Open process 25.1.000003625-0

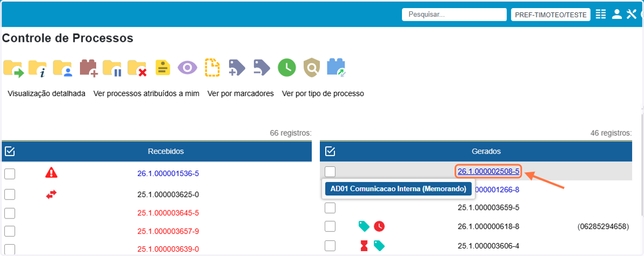point(168,194)
